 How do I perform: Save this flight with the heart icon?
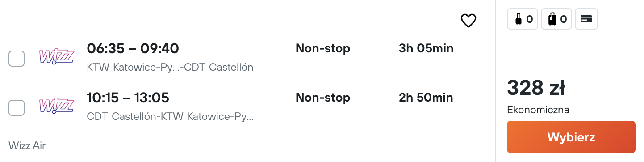pyautogui.click(x=468, y=21)
